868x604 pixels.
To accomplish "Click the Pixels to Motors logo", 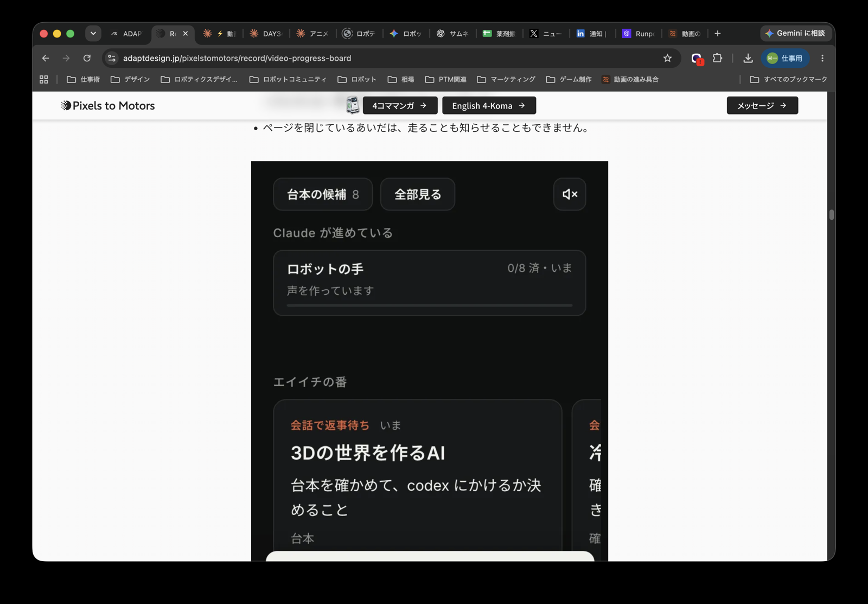I will (108, 105).
